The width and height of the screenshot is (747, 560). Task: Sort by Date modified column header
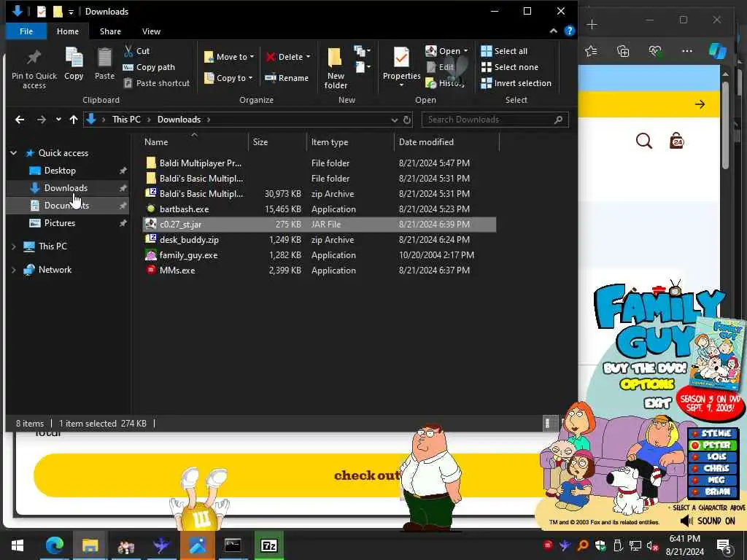click(x=446, y=142)
